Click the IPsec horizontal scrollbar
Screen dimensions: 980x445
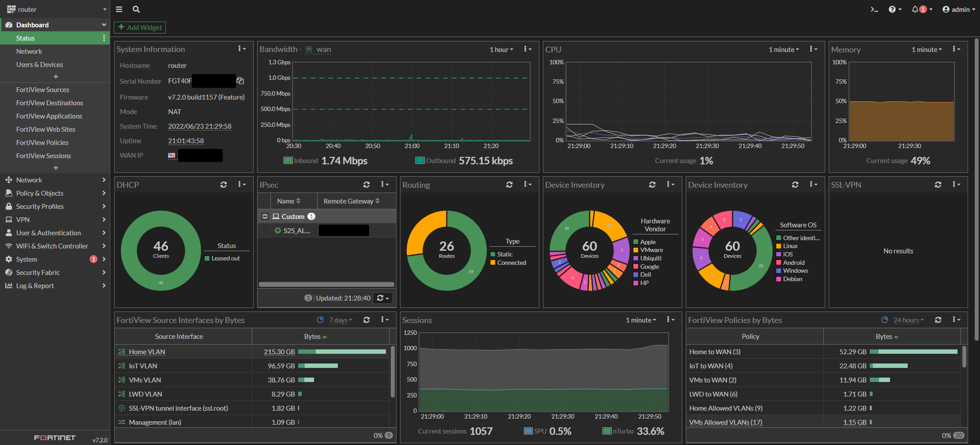point(326,284)
